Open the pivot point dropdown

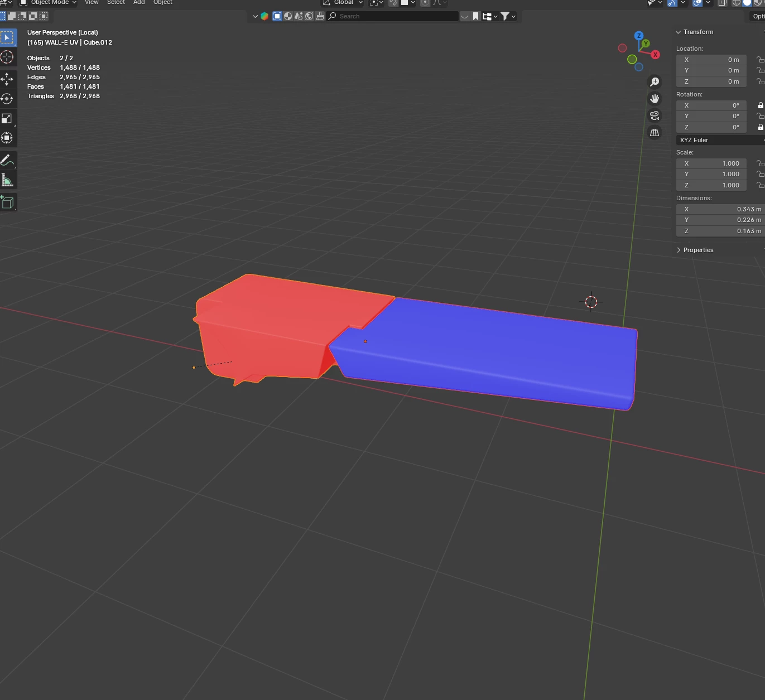[377, 3]
